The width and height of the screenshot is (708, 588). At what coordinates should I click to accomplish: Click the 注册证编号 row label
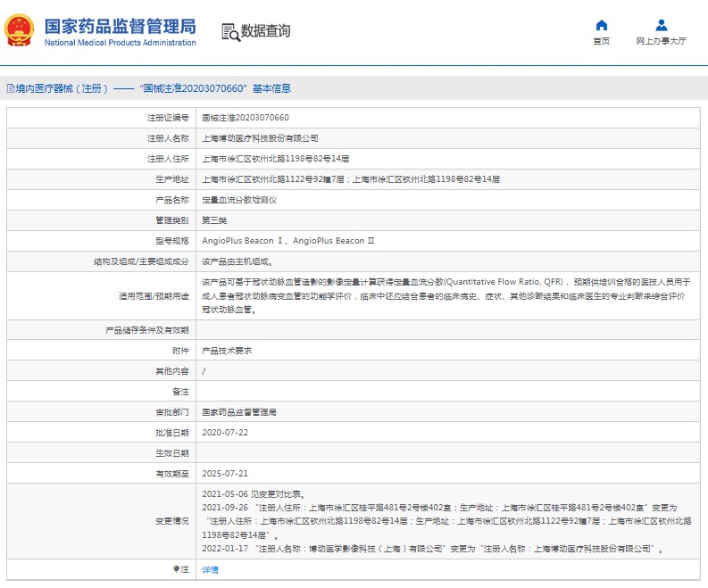(168, 118)
